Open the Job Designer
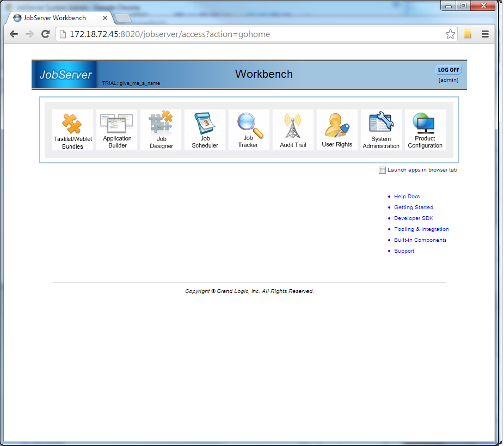The width and height of the screenshot is (504, 446). coord(161,130)
